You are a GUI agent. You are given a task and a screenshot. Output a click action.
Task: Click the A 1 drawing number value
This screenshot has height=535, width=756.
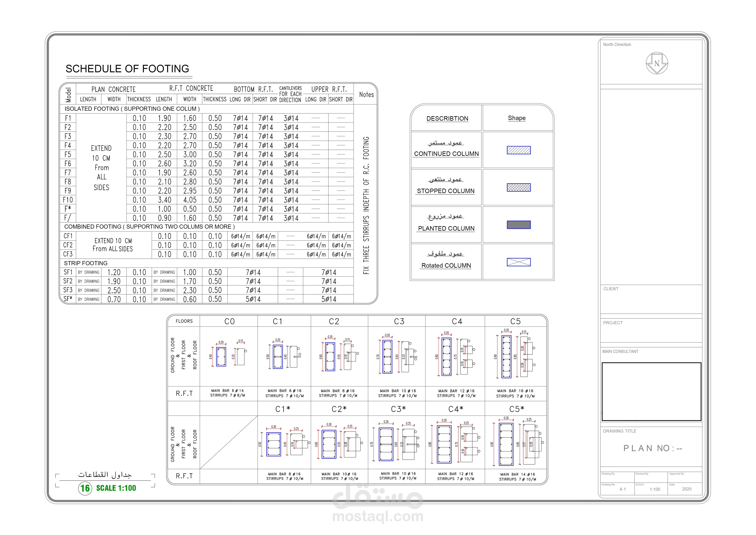pos(622,489)
